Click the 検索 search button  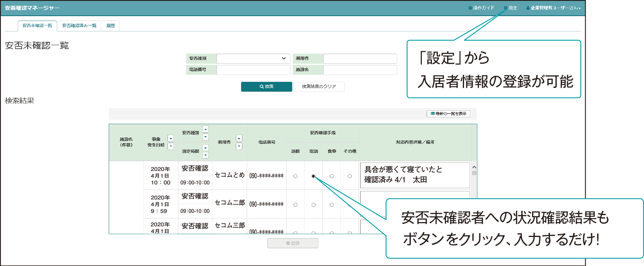pos(266,87)
